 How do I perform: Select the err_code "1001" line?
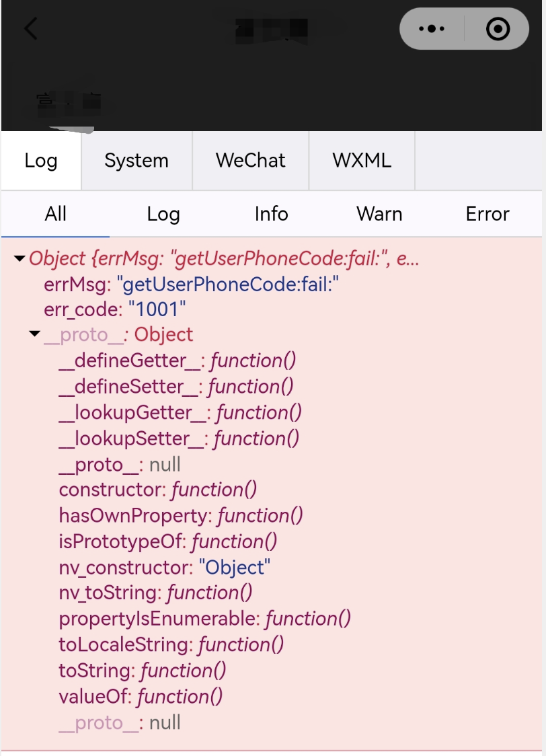pos(115,309)
